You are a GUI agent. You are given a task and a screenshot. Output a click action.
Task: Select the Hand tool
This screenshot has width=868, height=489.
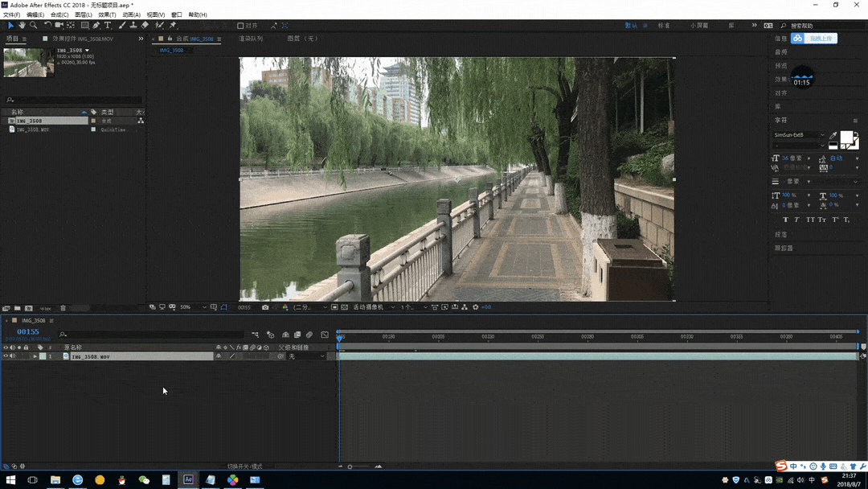coord(22,26)
